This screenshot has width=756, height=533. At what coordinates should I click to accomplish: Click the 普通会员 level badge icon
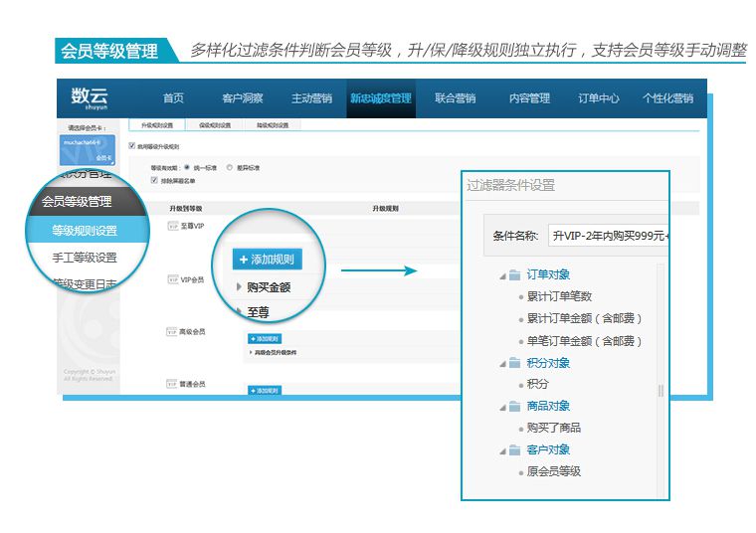[171, 383]
